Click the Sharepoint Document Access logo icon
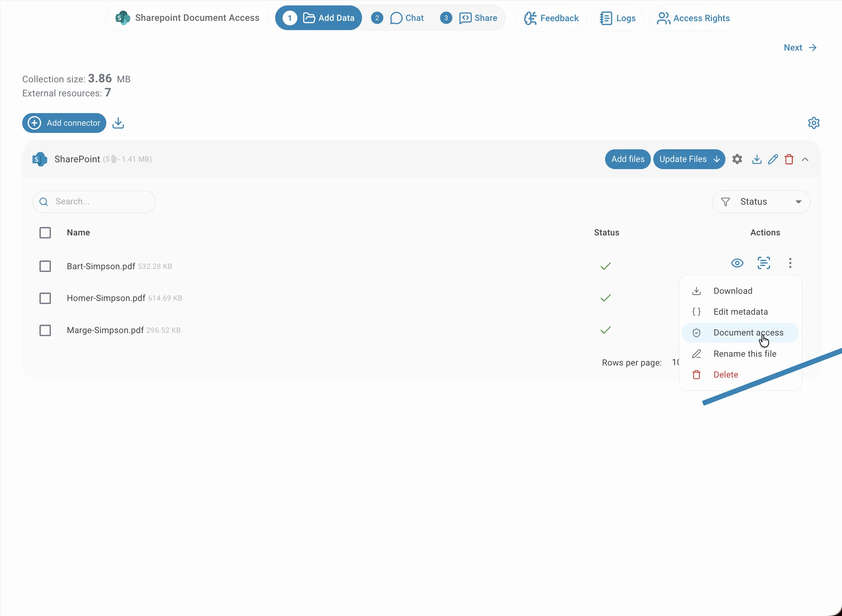The width and height of the screenshot is (842, 616). point(123,18)
